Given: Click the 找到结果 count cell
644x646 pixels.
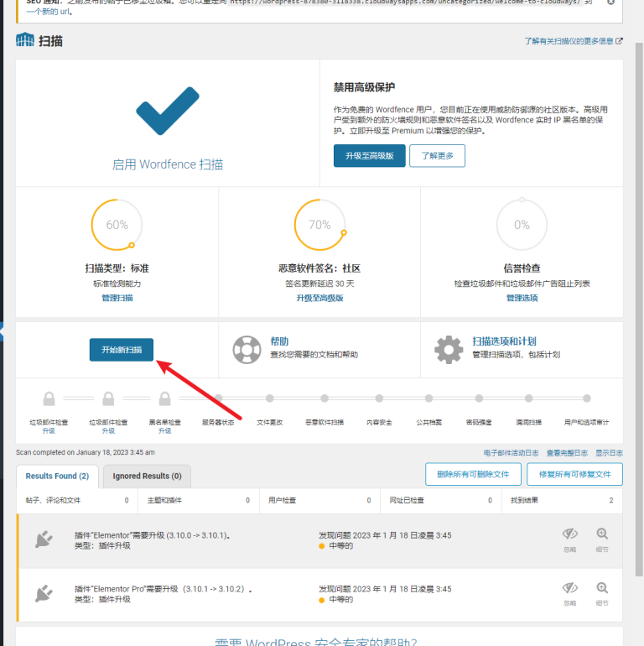Looking at the screenshot, I should (562, 500).
